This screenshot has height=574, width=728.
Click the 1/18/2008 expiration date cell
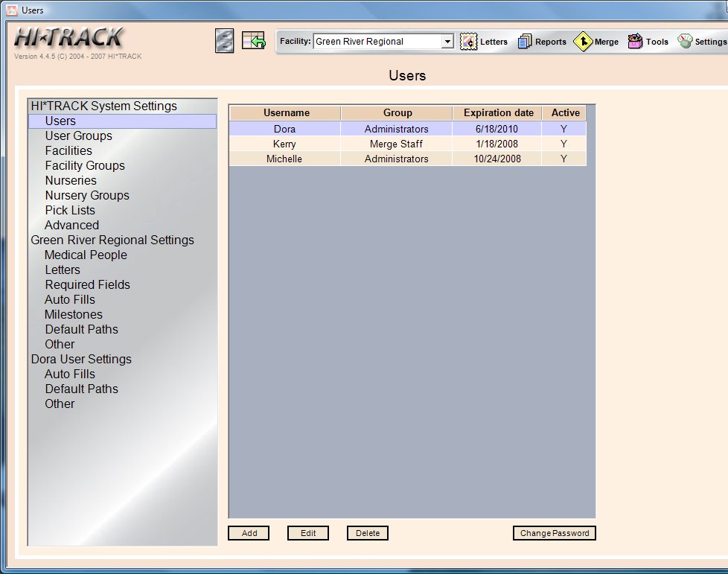click(496, 144)
